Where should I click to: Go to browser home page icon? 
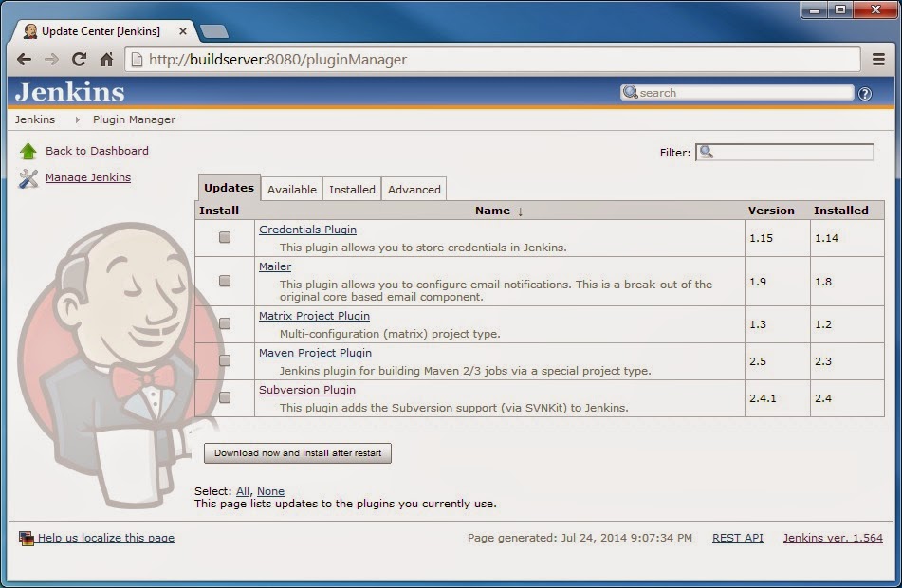(106, 59)
